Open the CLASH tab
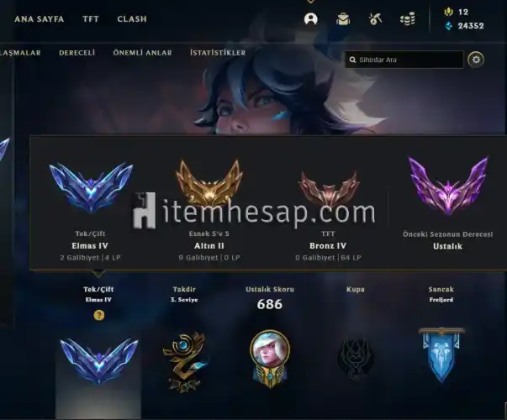 pyautogui.click(x=132, y=19)
